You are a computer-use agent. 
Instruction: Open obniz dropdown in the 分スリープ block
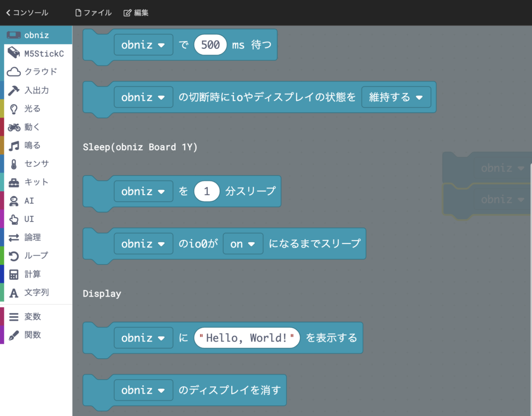(143, 191)
